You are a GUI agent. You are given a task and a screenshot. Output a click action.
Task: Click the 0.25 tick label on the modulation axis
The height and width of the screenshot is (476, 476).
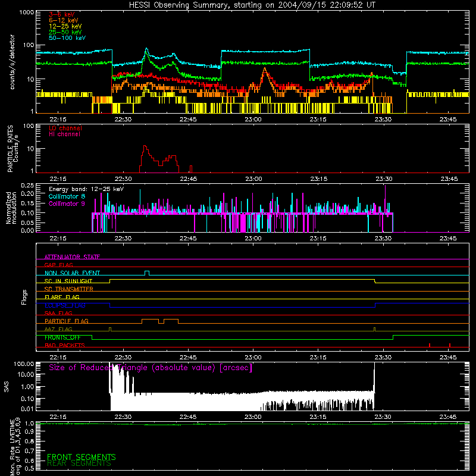pos(27,186)
